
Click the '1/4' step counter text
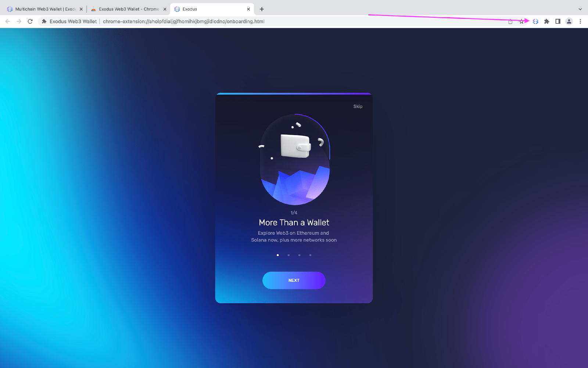294,213
